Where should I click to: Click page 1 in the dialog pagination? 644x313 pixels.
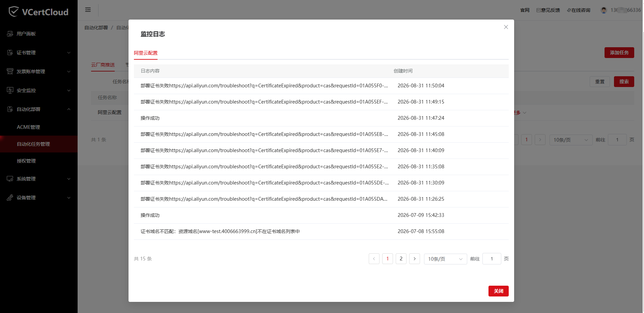pyautogui.click(x=388, y=259)
